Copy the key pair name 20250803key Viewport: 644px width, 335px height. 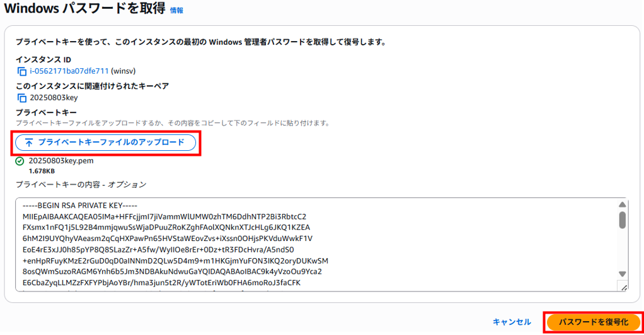tap(22, 98)
